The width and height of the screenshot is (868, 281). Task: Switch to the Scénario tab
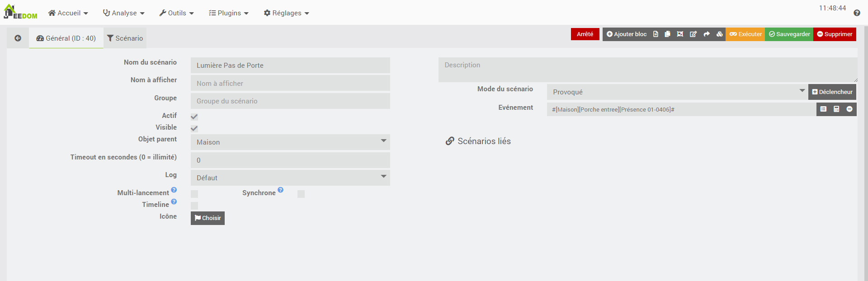click(x=125, y=38)
